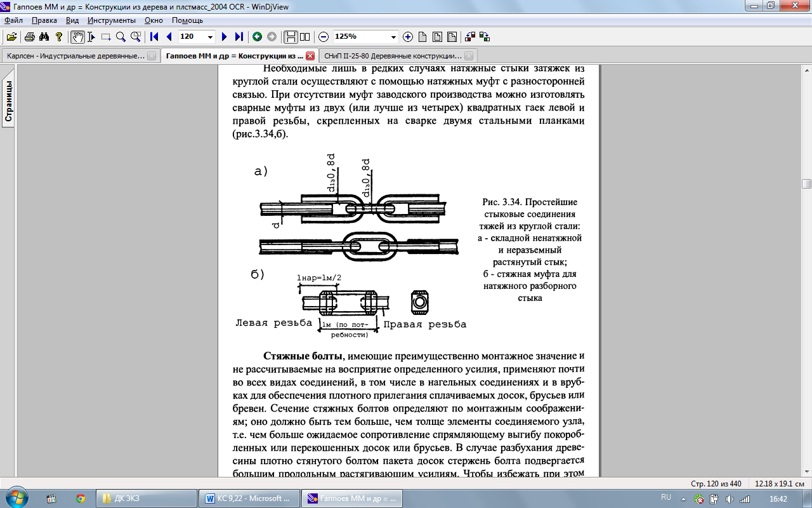Select the Hand drag tool
This screenshot has width=812, height=508.
77,37
